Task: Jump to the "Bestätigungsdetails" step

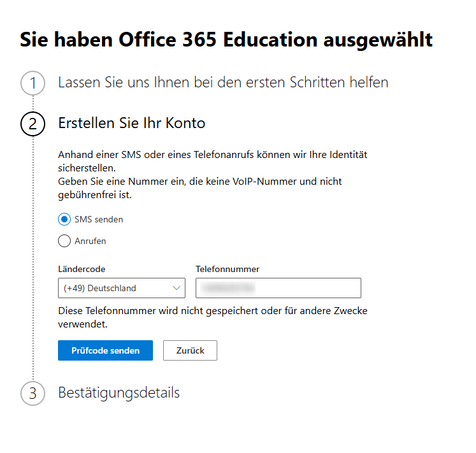Action: pos(119,392)
